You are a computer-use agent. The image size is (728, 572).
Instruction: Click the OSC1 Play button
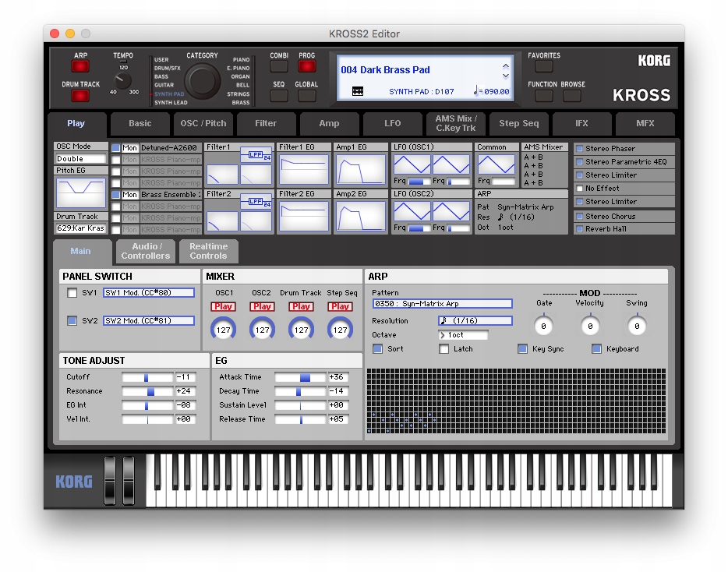pos(224,306)
